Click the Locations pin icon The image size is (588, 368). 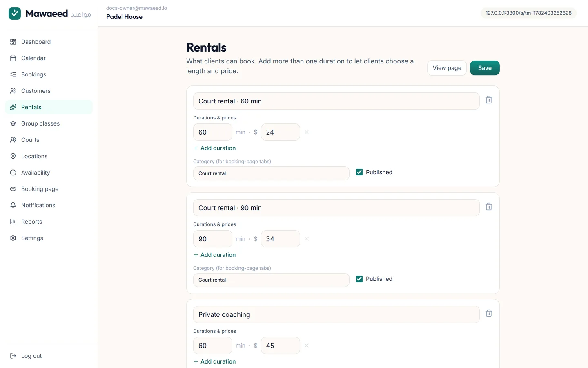point(13,156)
